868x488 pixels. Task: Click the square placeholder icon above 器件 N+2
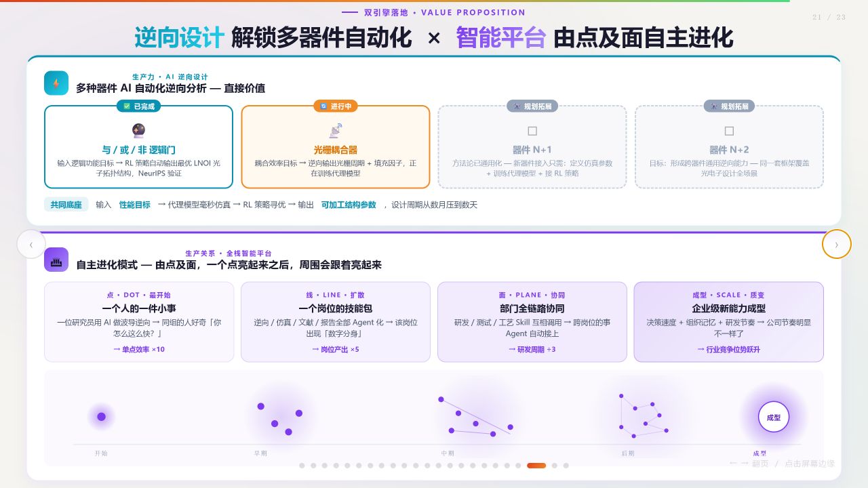(729, 131)
